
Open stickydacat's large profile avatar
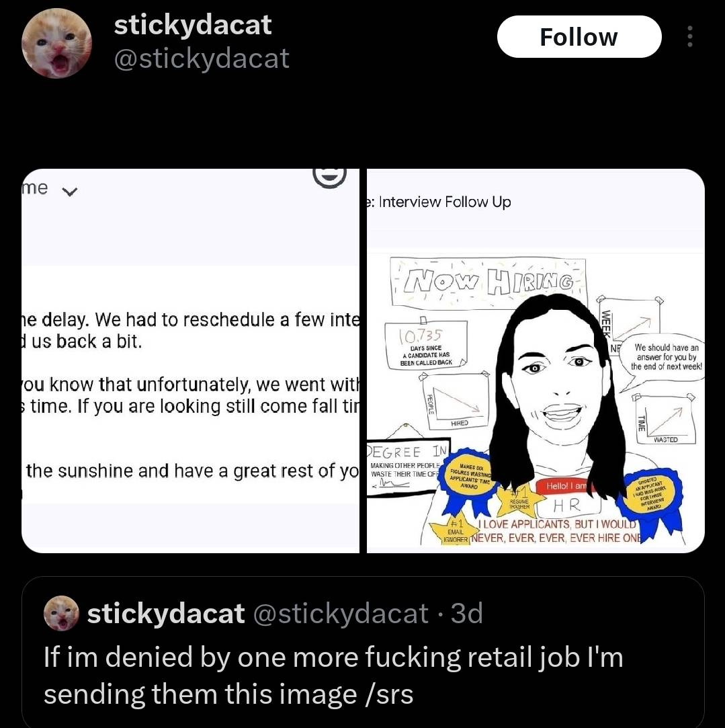pos(56,43)
